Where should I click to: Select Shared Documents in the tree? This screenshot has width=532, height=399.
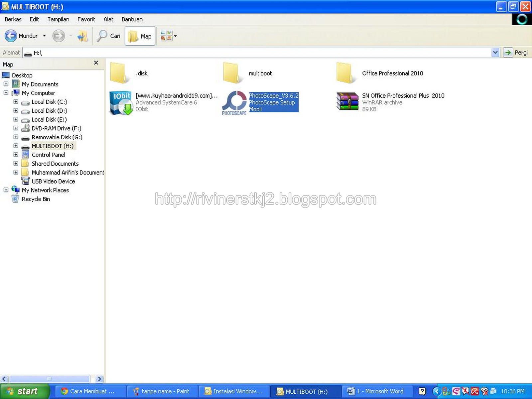(x=55, y=164)
